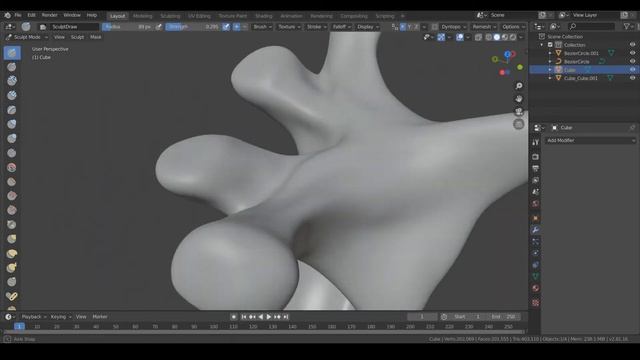The image size is (640, 360).
Task: Set brush direction to Subtract (minus)
Action: [244, 27]
